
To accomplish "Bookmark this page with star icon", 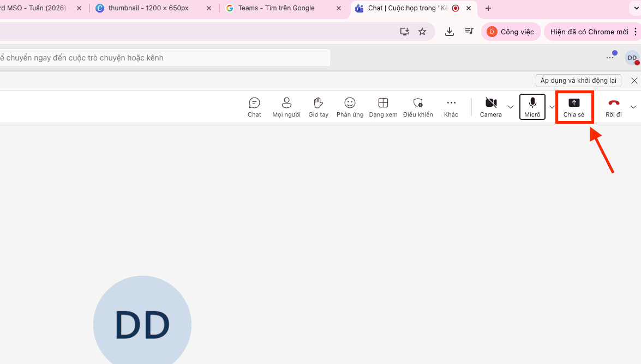I will coord(422,32).
